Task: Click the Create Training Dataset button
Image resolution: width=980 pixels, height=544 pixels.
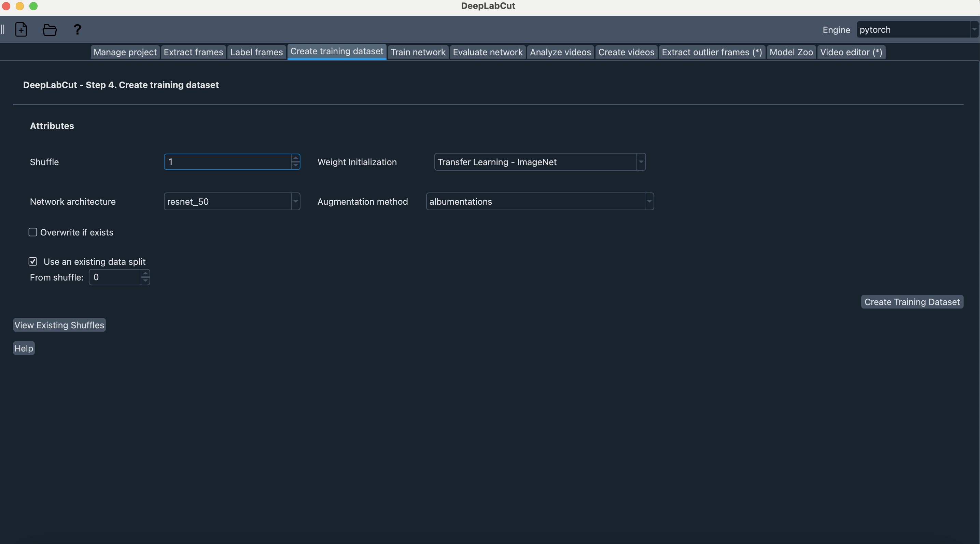Action: coord(912,301)
